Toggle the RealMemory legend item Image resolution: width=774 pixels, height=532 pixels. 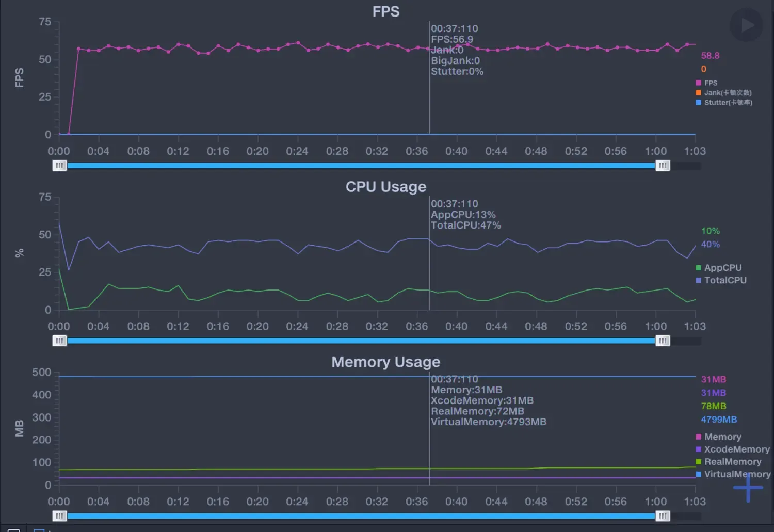click(728, 462)
